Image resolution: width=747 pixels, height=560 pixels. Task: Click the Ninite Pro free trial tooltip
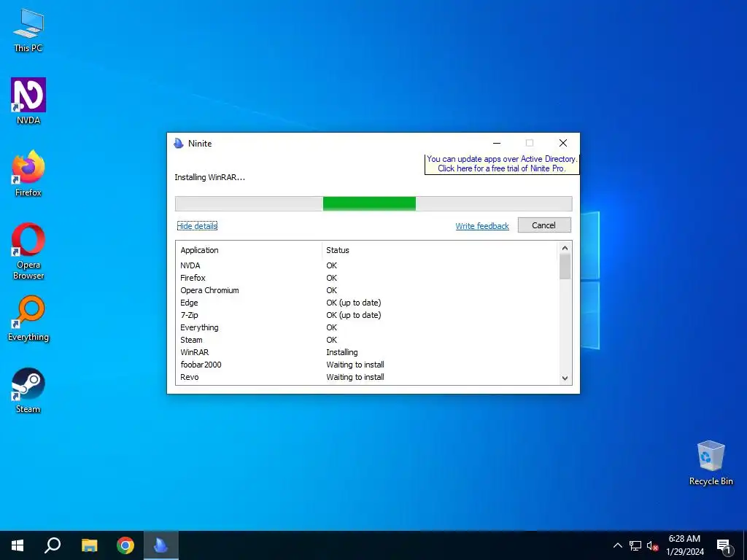coord(502,164)
